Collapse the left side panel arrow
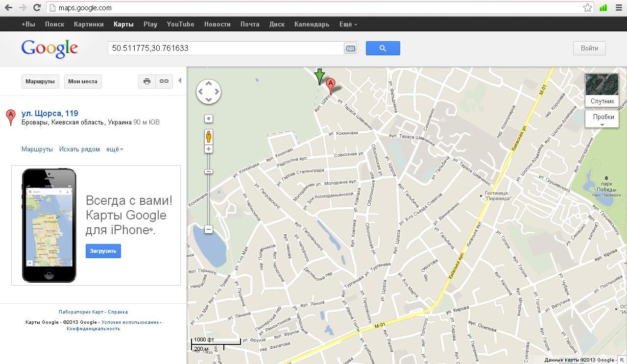Screen dimensions: 627x364 (x=180, y=81)
